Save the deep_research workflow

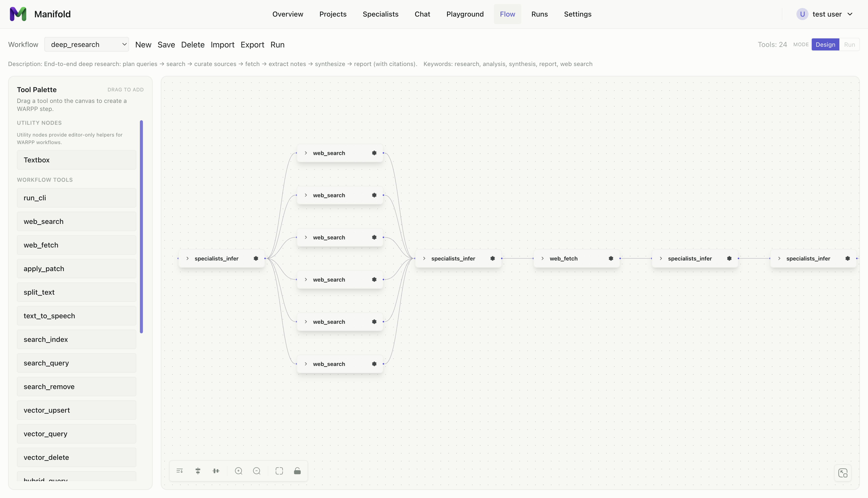coord(166,44)
